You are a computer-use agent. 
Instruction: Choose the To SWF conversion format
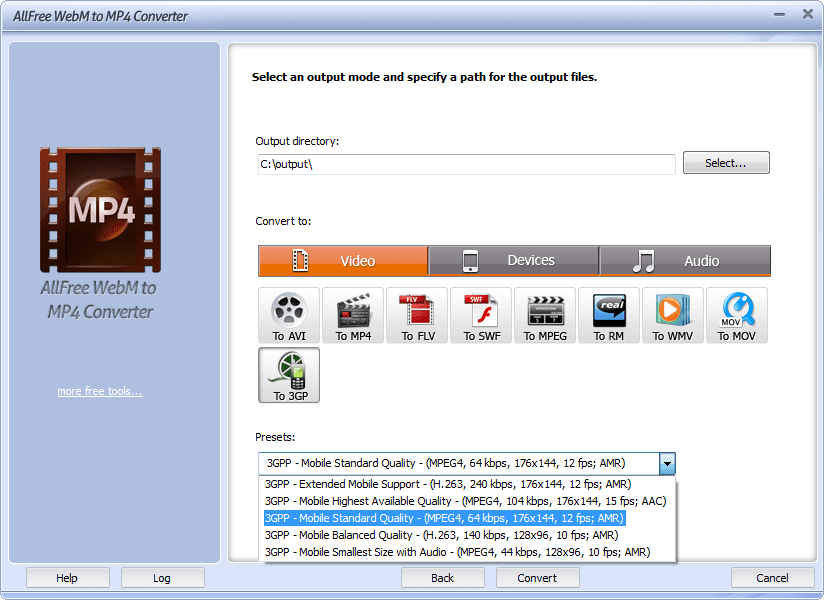pos(480,315)
